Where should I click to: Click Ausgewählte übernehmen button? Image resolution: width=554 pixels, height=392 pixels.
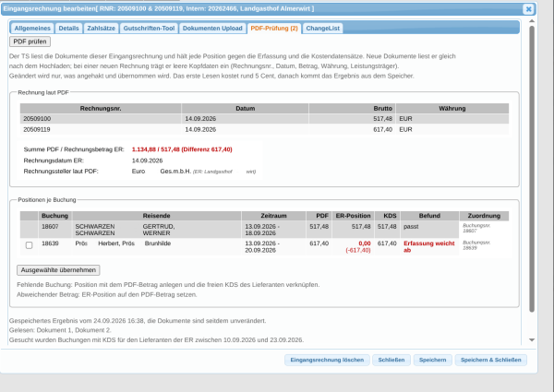coord(58,270)
